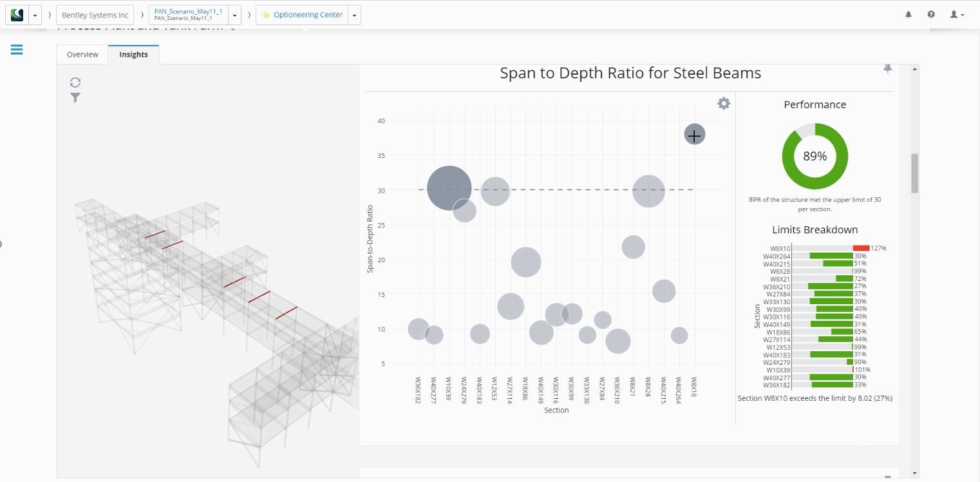Open the notifications bell

click(x=909, y=14)
